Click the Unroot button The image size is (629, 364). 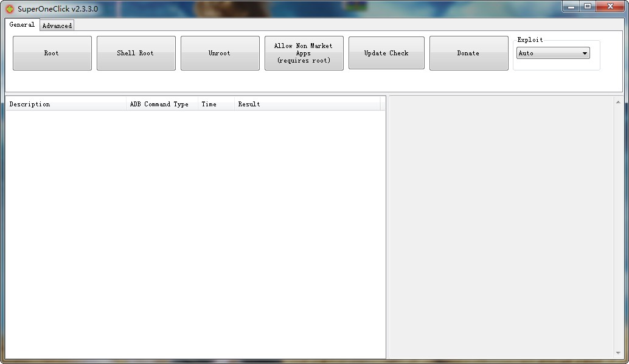point(220,53)
